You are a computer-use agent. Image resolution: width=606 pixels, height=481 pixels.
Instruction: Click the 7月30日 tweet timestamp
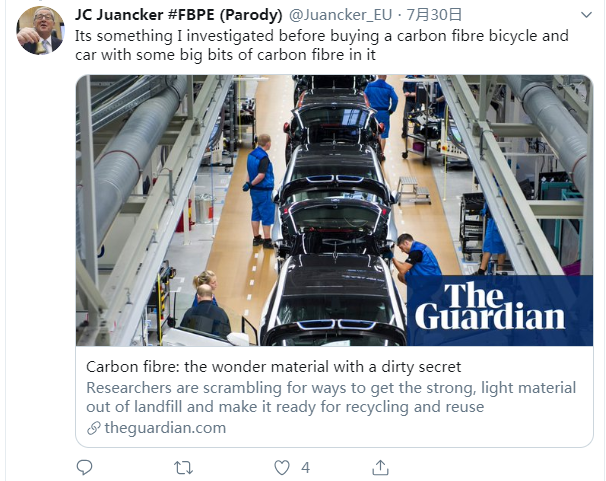click(434, 15)
